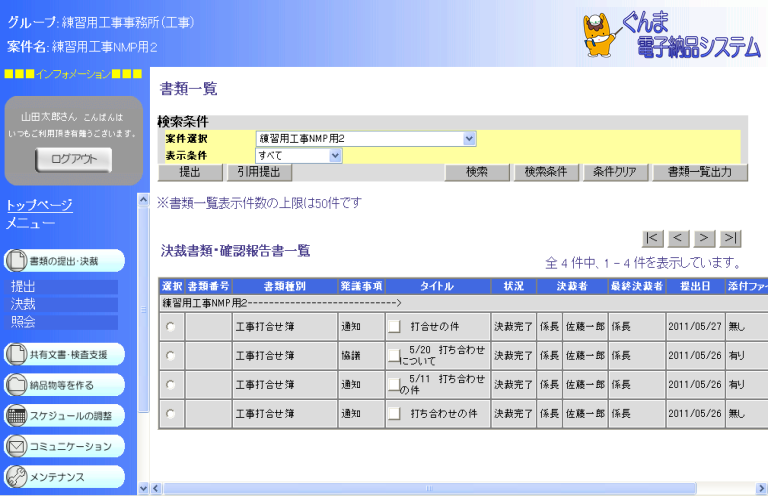Click the コミュニケーション envelope icon

[16, 446]
